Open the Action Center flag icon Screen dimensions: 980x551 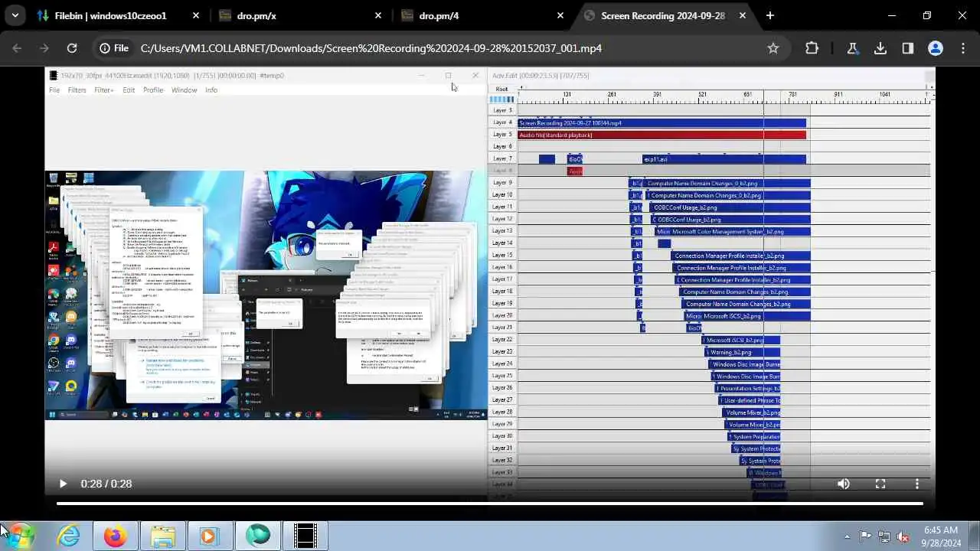865,536
